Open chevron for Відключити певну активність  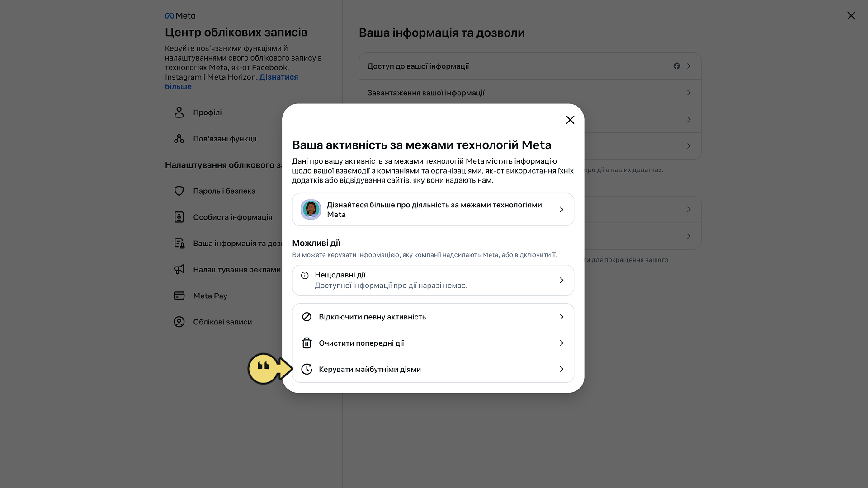point(561,317)
